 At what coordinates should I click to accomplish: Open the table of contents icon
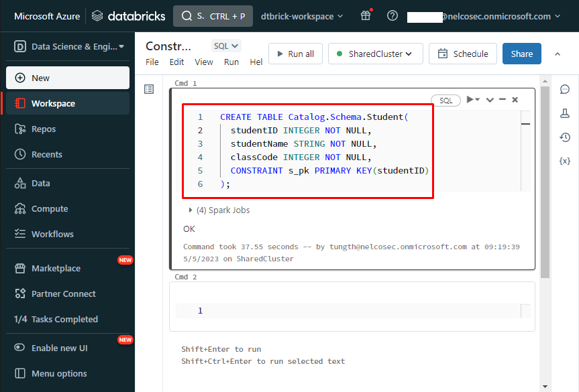tap(149, 89)
